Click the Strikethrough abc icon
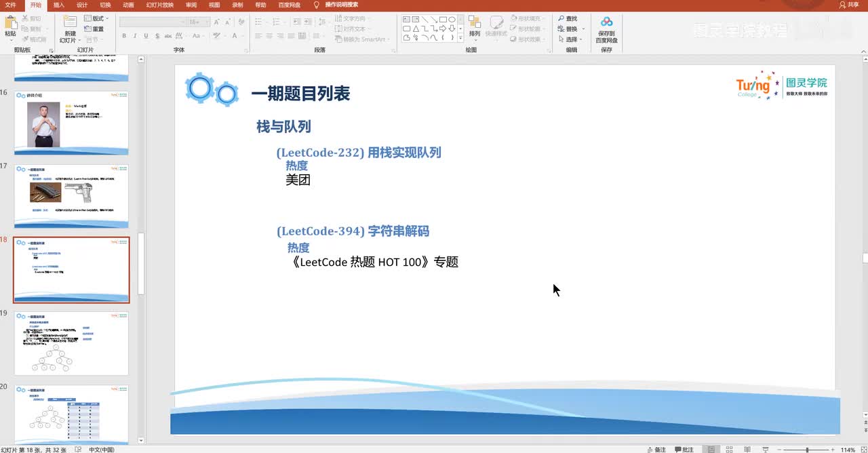The height and width of the screenshot is (453, 868). pos(167,36)
